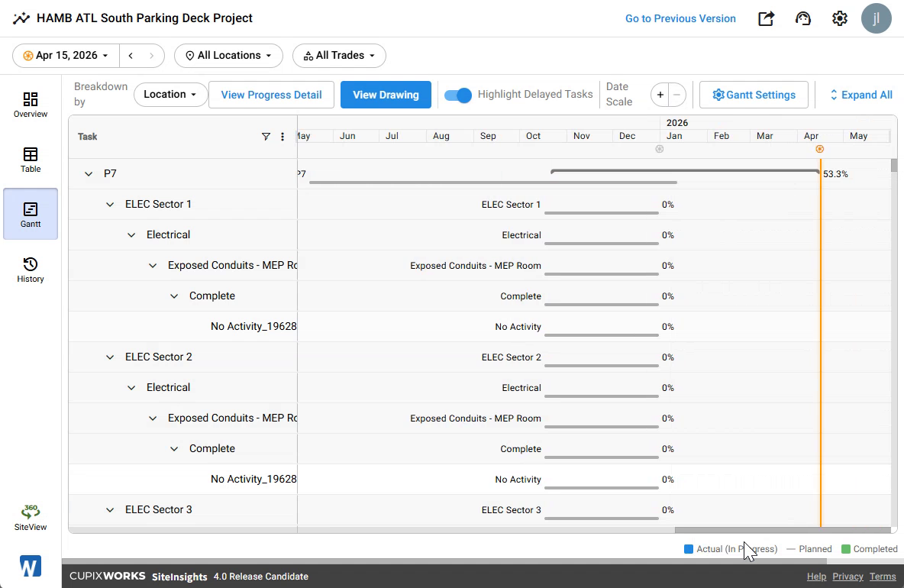This screenshot has width=904, height=588.
Task: Select the first No Activity_19628 row
Action: [182, 326]
